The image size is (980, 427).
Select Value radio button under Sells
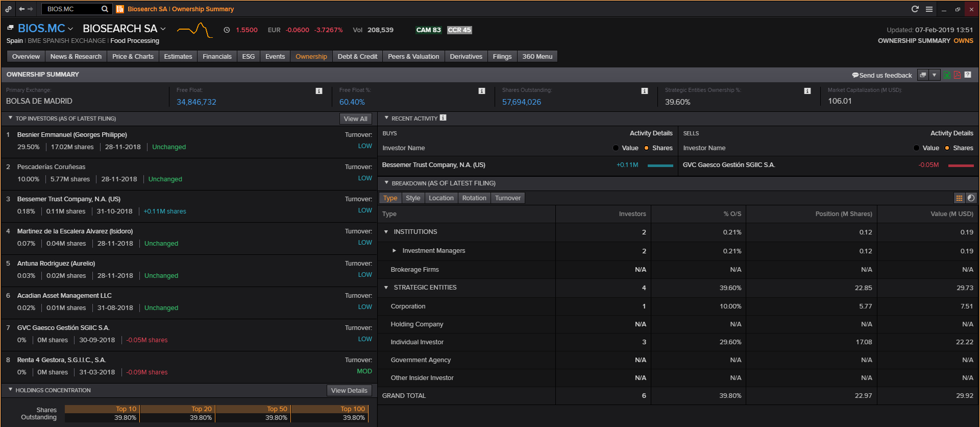(x=916, y=148)
